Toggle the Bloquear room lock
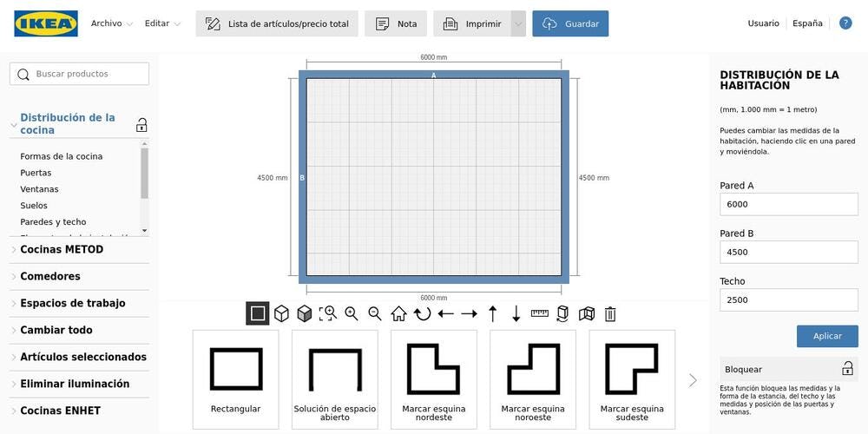Viewport: 868px width, 434px height. (x=847, y=369)
